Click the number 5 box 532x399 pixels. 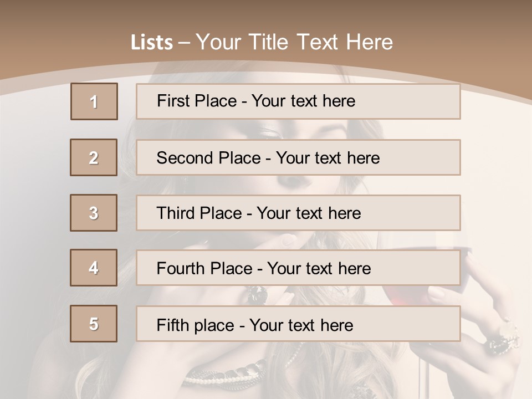pos(94,324)
